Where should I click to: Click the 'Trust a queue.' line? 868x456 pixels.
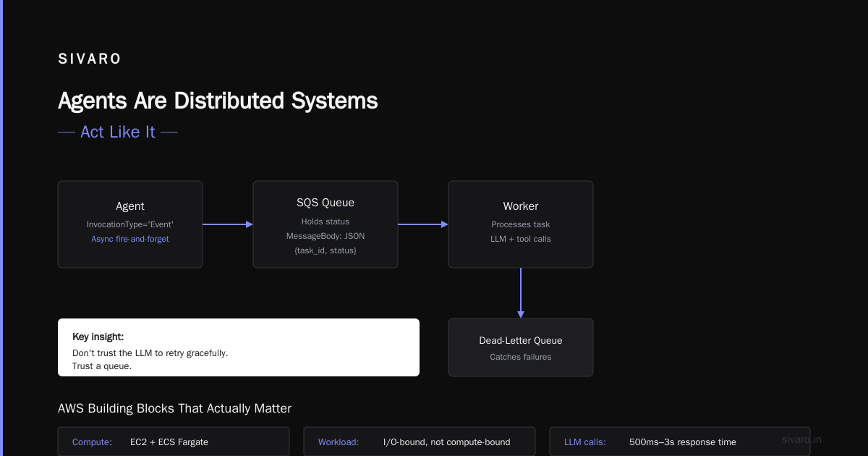tap(102, 366)
